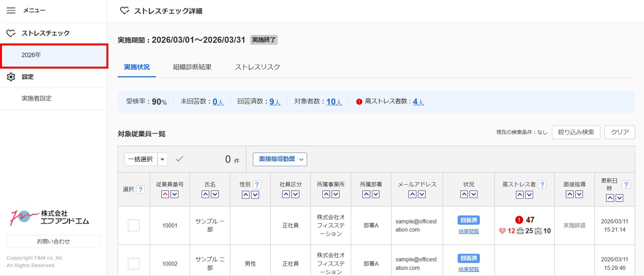Sort 従業員番号 ascending with the red up arrow
Viewport: 644px width, 276px height.
(165, 194)
